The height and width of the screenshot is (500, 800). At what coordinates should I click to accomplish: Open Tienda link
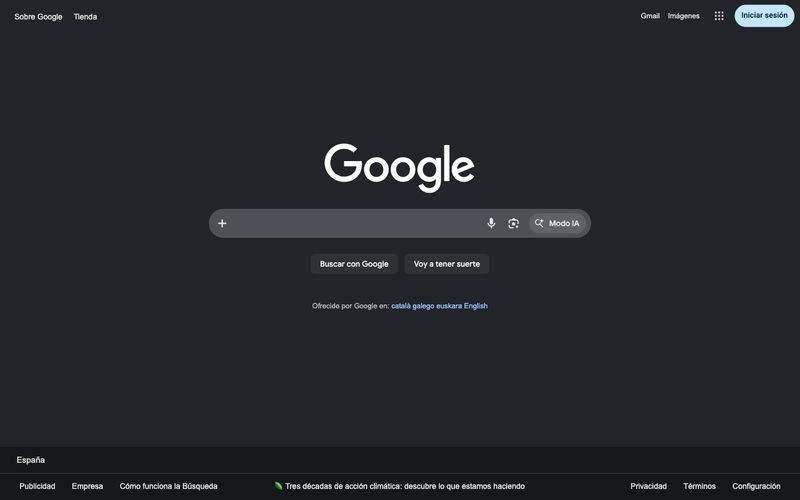tap(85, 17)
